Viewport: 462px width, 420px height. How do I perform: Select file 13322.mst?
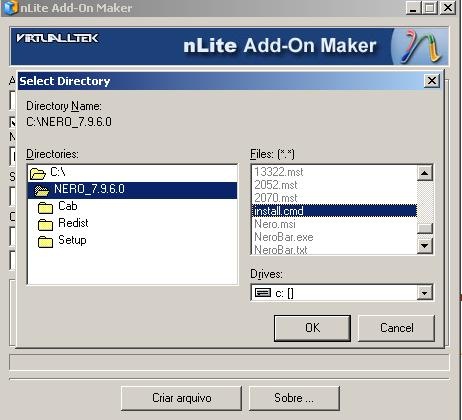click(279, 172)
